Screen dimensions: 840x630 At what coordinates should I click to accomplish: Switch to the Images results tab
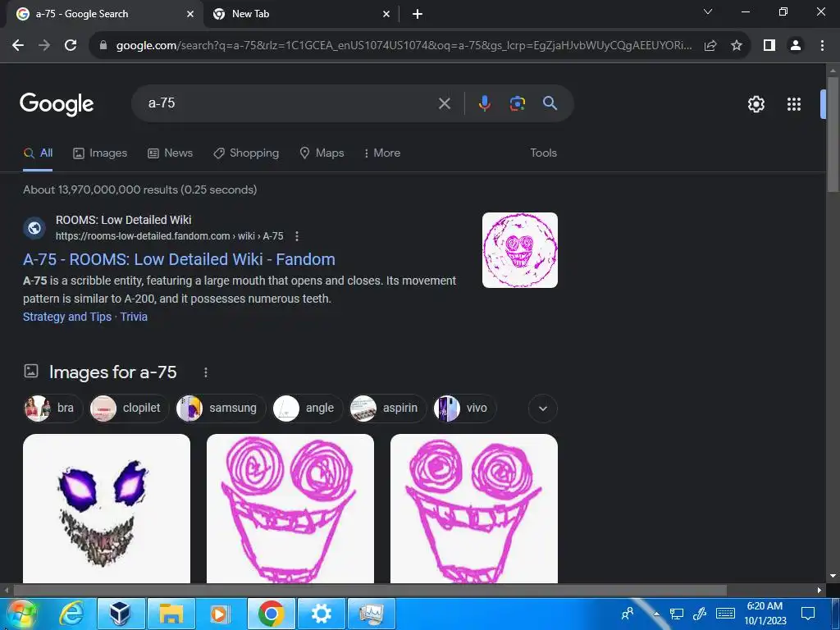(x=100, y=153)
